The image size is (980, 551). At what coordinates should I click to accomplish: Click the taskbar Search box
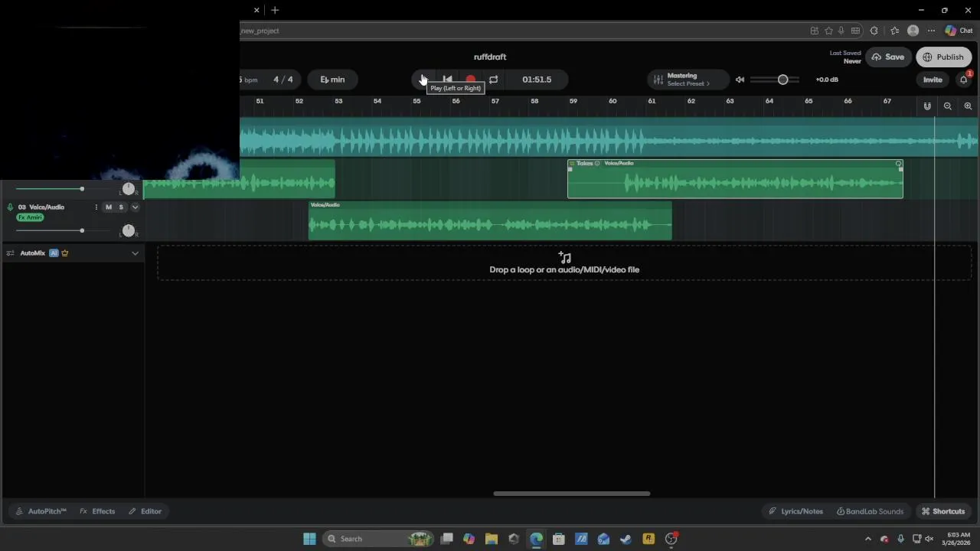378,539
